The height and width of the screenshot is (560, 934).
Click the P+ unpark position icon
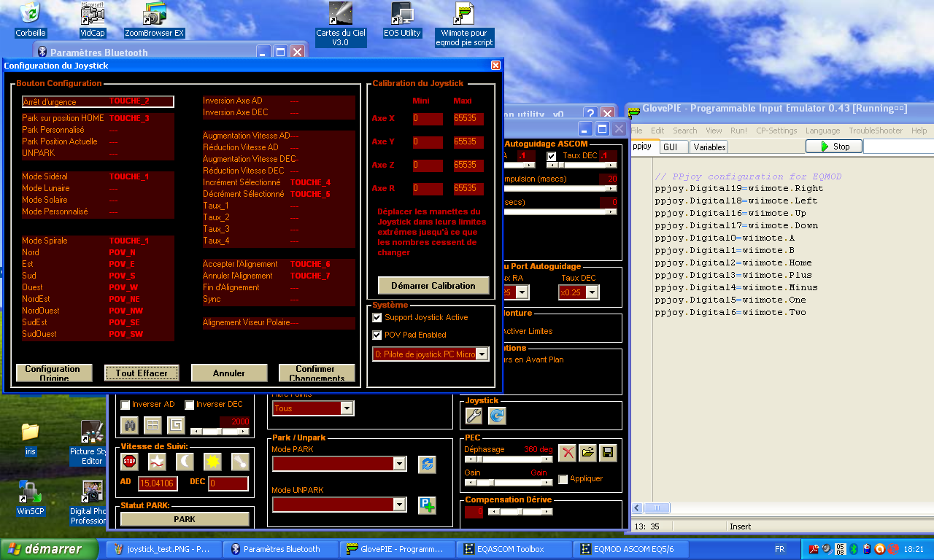[428, 505]
